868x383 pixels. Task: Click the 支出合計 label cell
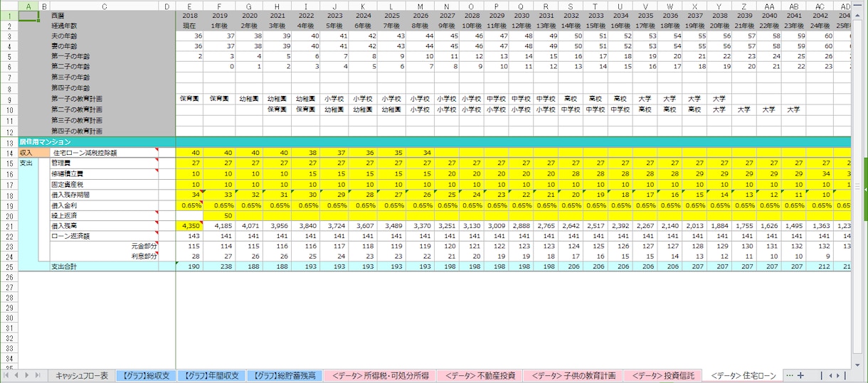[x=105, y=266]
